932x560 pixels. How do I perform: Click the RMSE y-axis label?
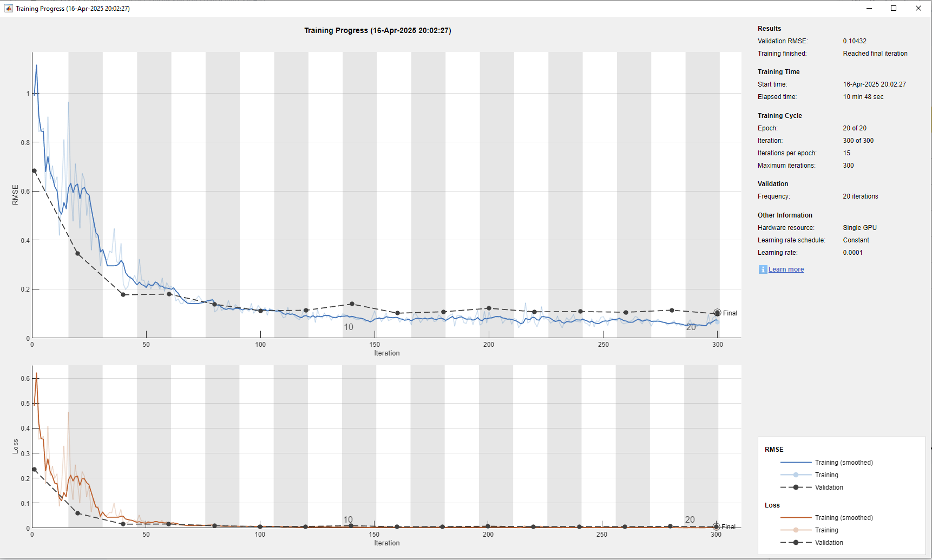15,195
